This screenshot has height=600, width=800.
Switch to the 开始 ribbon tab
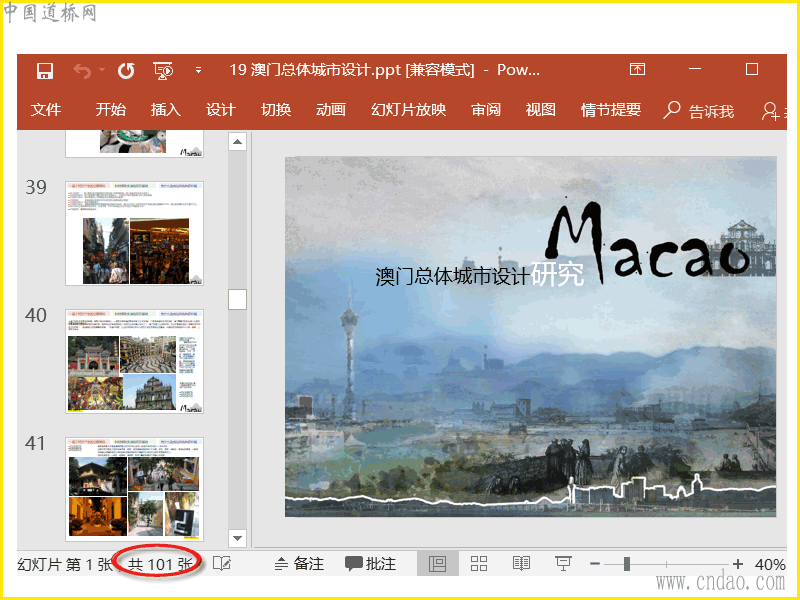pyautogui.click(x=110, y=110)
